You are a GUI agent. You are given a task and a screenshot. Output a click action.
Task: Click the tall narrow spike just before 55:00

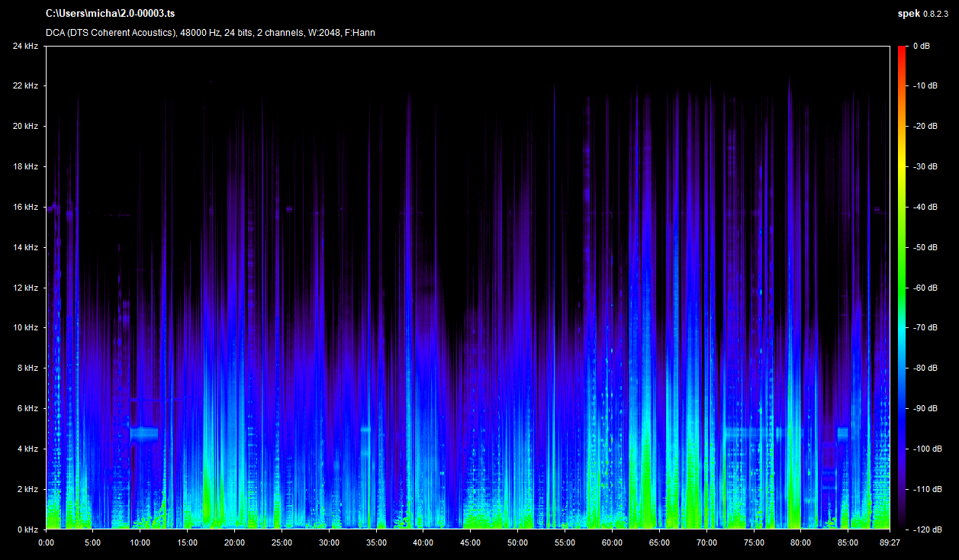coord(554,229)
